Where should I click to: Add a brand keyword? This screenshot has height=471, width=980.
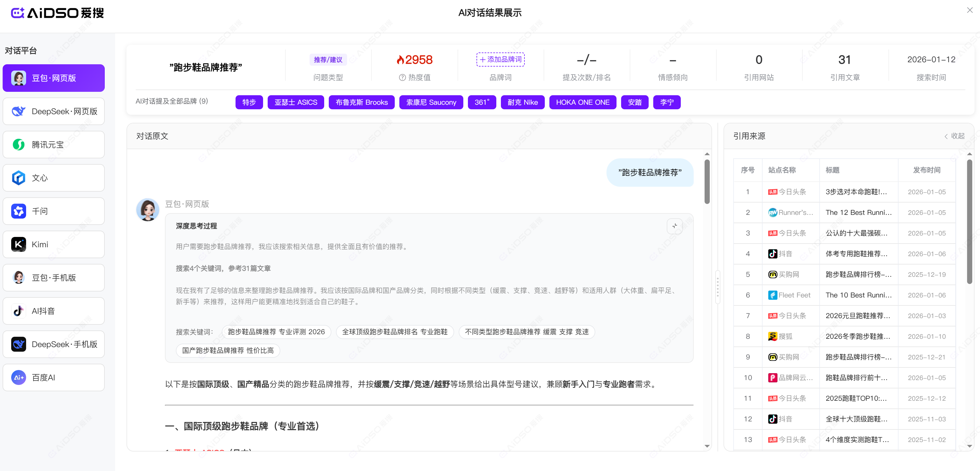[500, 60]
